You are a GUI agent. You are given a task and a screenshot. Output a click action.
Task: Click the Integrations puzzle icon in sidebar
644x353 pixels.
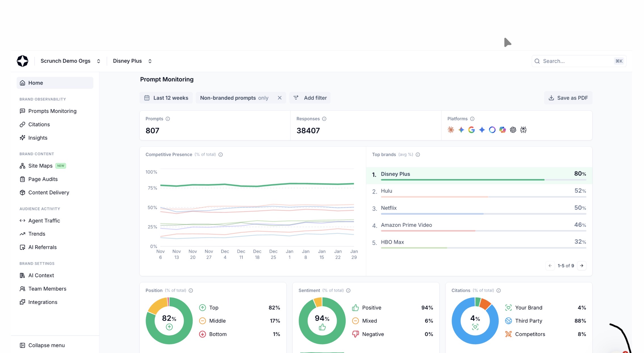coord(22,302)
